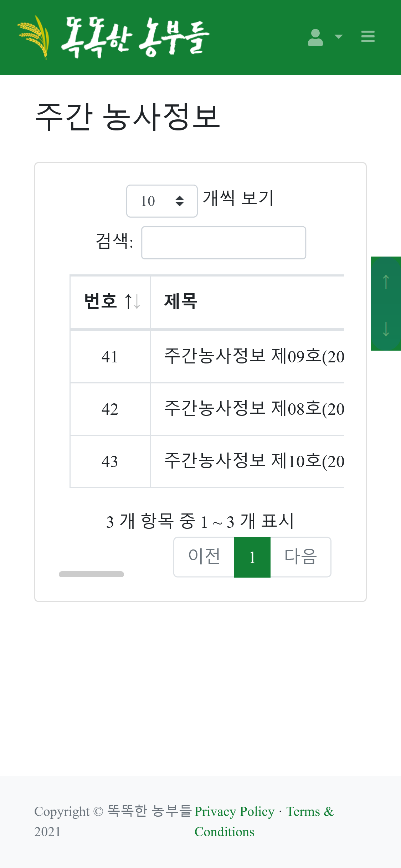
Task: Open the hamburger navigation menu
Action: 367,37
